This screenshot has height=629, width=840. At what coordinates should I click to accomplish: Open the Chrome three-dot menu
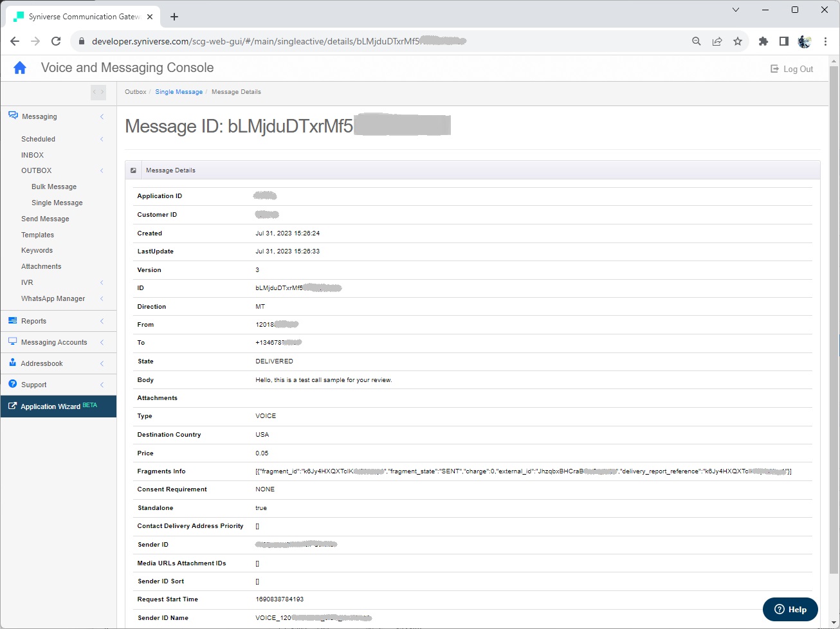click(825, 41)
